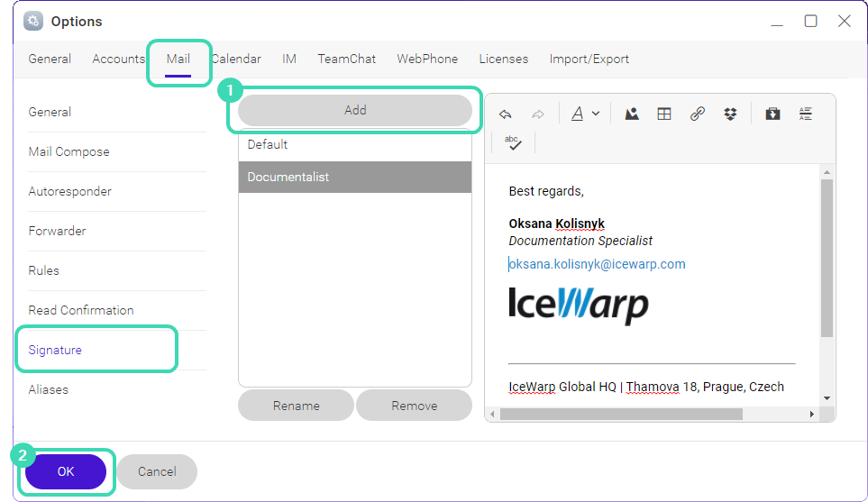Toggle the abc spell check icon

click(513, 142)
